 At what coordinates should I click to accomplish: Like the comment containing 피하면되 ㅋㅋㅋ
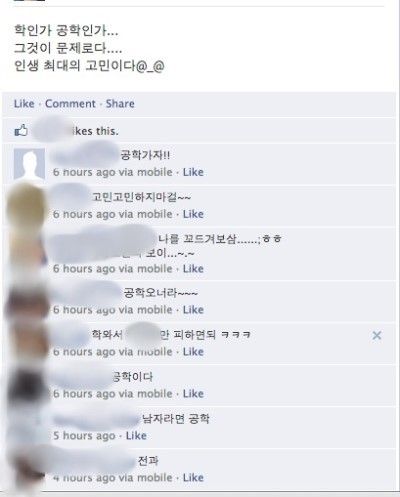click(x=193, y=352)
